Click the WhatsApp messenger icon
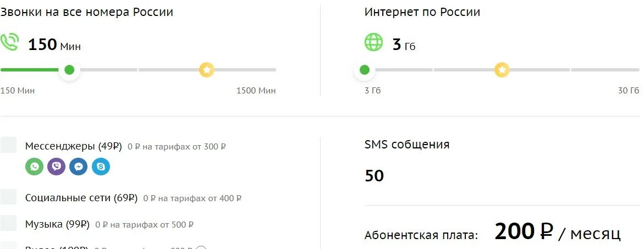644x249 pixels. (x=34, y=167)
